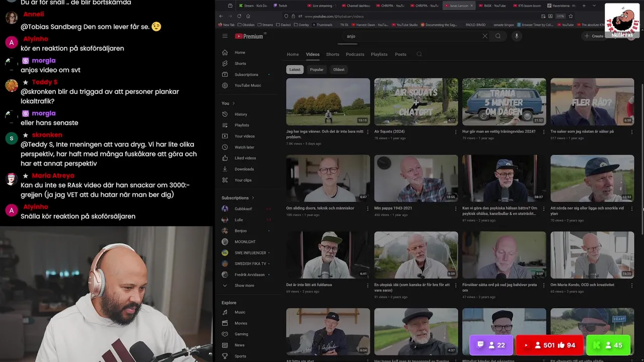This screenshot has width=644, height=362.
Task: Switch to the channel Home tab
Action: pyautogui.click(x=293, y=54)
